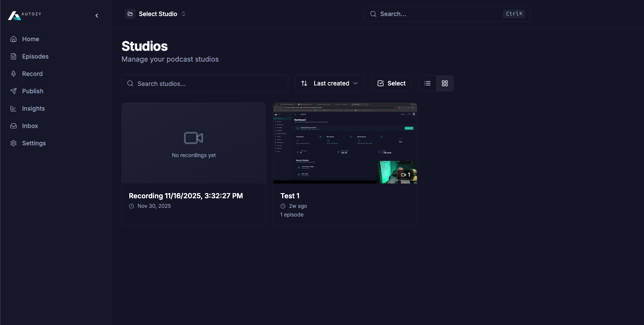Open the Last created sort dropdown

[329, 83]
